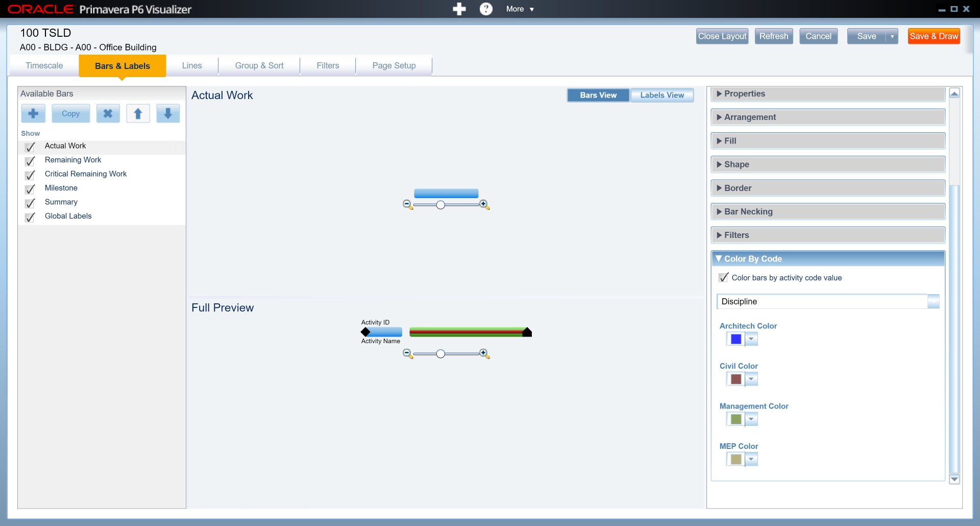This screenshot has height=526, width=980.
Task: Click the white plus icon in title bar
Action: [x=459, y=9]
